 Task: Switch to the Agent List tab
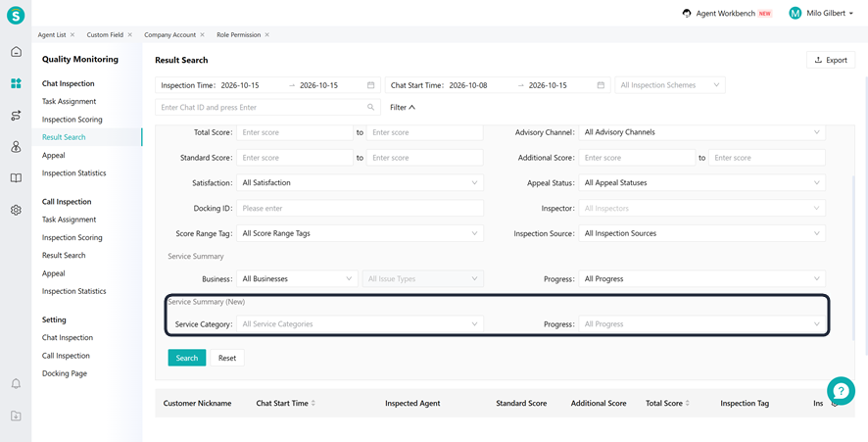click(x=52, y=34)
